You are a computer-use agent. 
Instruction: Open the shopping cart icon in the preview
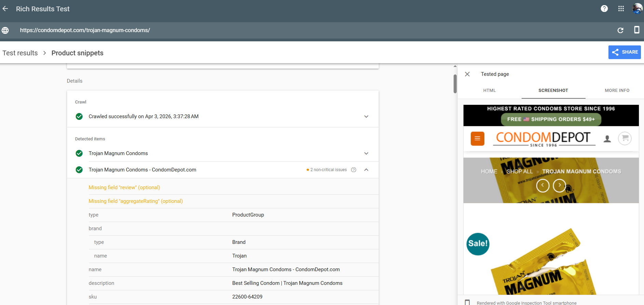tap(625, 138)
